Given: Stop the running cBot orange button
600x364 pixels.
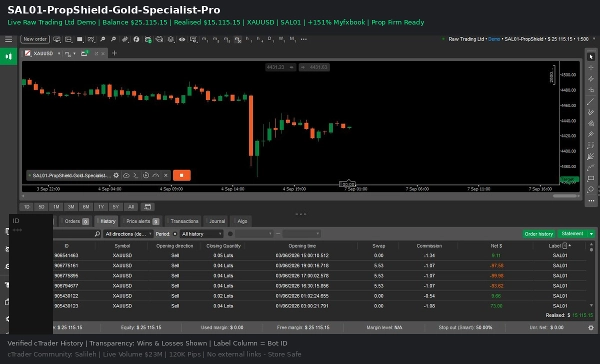Looking at the screenshot, I should (x=182, y=175).
